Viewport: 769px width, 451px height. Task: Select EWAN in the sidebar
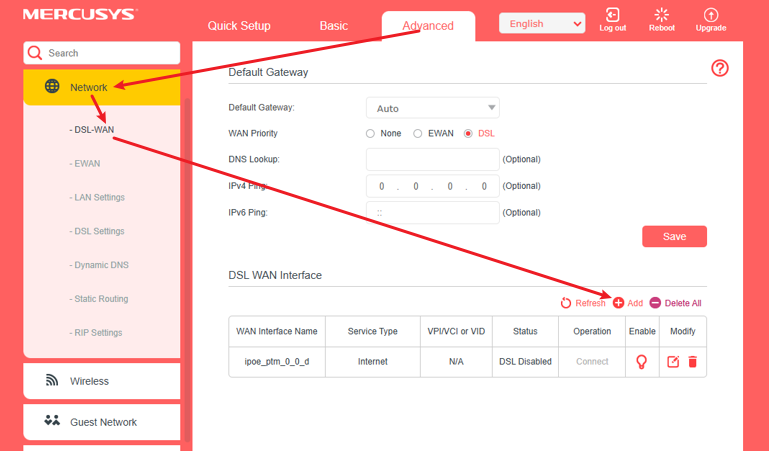85,164
